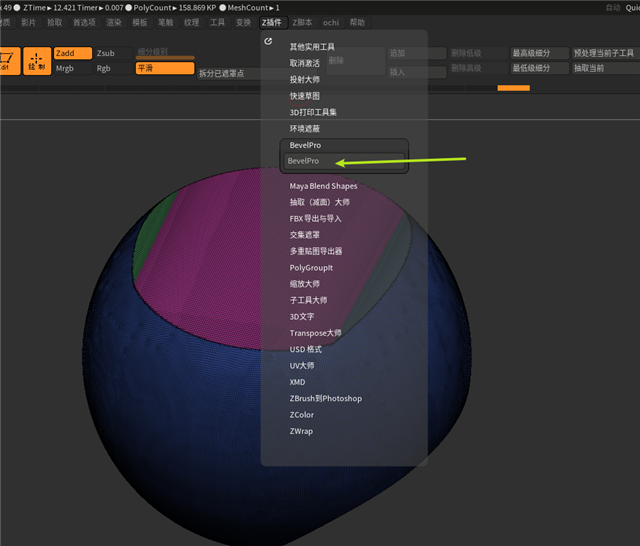Expand FBX 导出与导入 subpalette
The width and height of the screenshot is (640, 546).
click(316, 219)
